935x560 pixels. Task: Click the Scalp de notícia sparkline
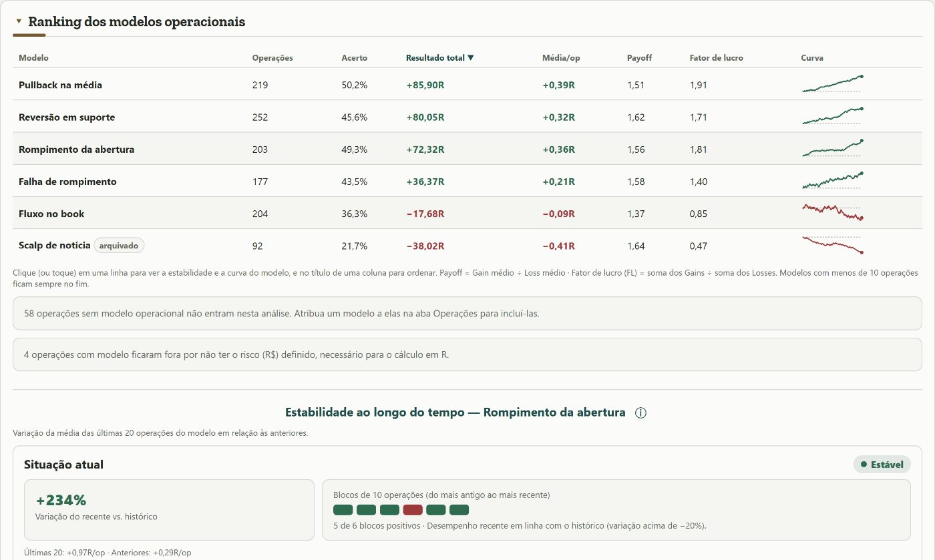coord(833,244)
